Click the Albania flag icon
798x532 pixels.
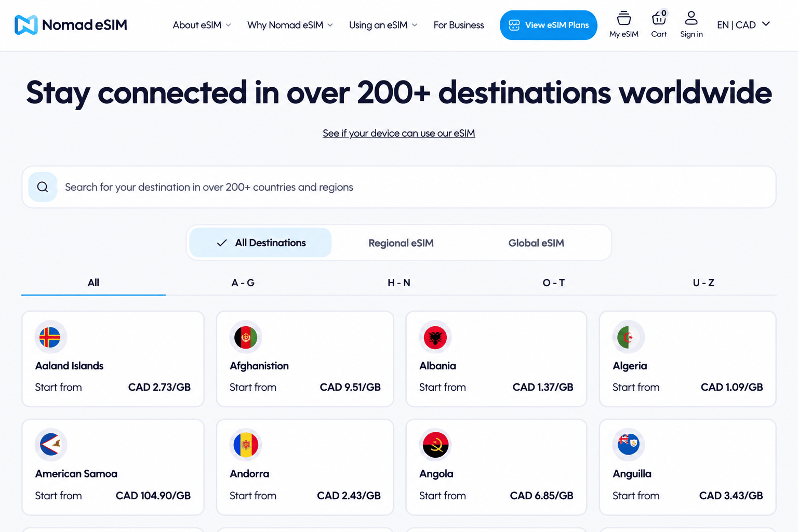point(435,338)
